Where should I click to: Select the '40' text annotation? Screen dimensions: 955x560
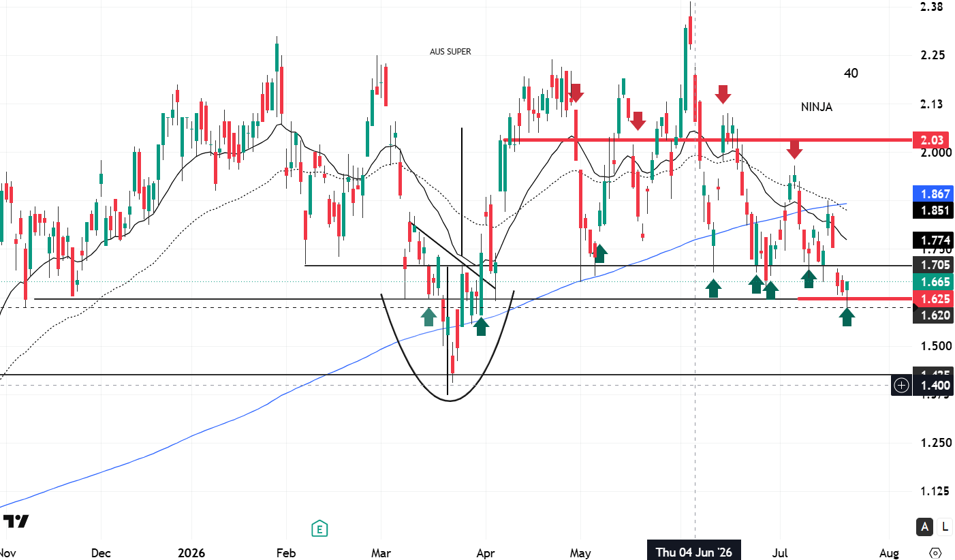851,74
